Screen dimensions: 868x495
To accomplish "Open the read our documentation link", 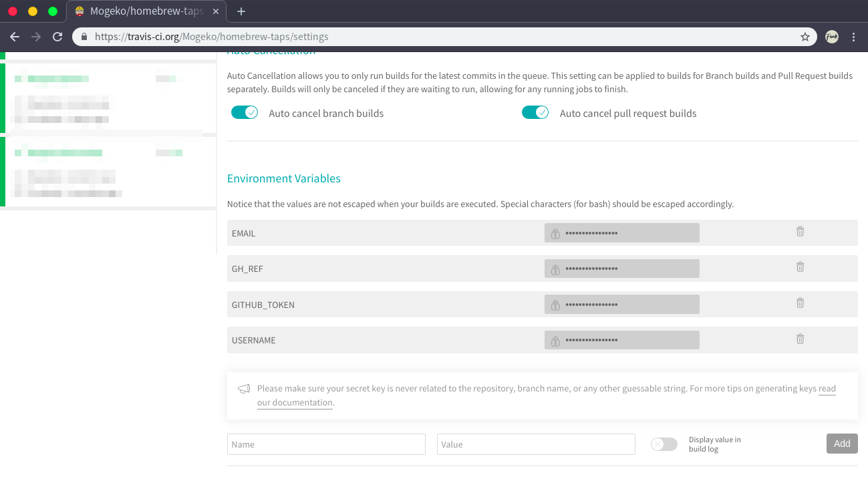I will coord(547,395).
